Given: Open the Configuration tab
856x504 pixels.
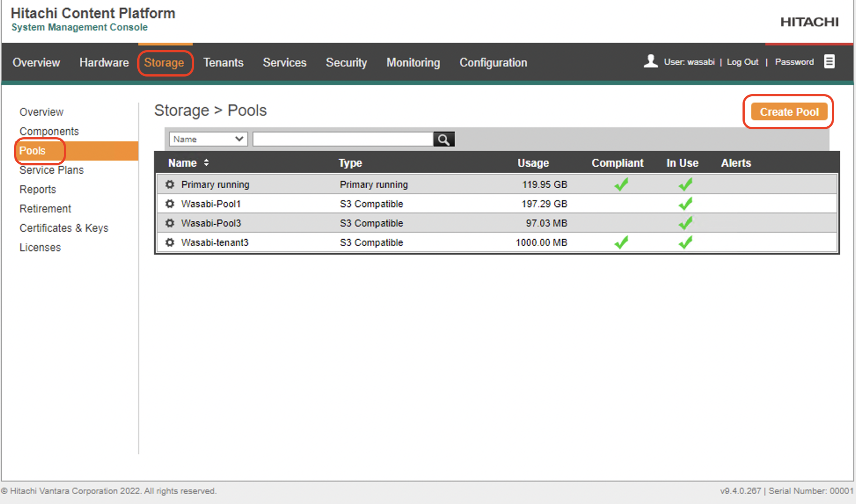Looking at the screenshot, I should (493, 62).
